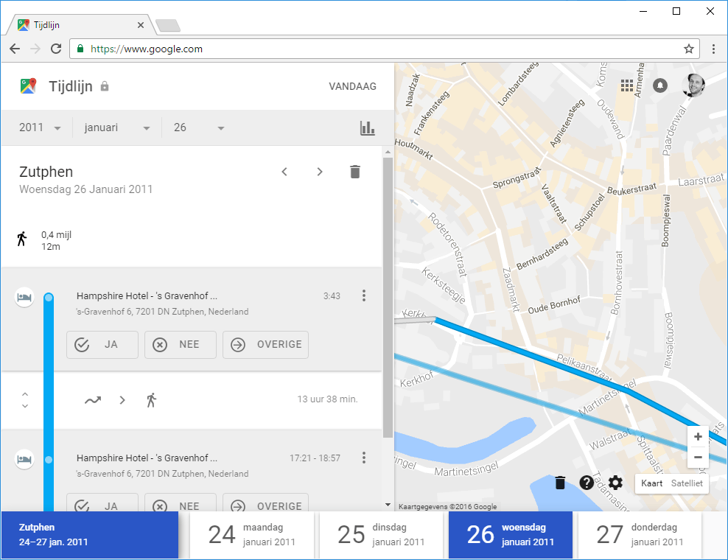Open the notifications bell icon
This screenshot has width=728, height=560.
click(x=660, y=85)
